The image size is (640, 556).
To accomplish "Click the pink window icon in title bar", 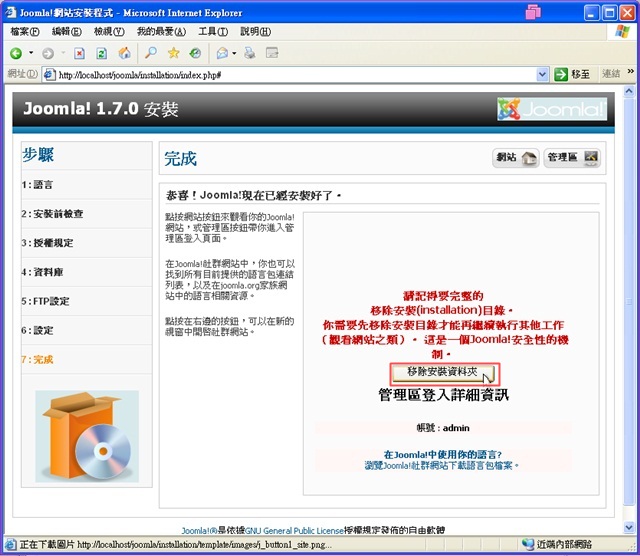I will pyautogui.click(x=533, y=12).
